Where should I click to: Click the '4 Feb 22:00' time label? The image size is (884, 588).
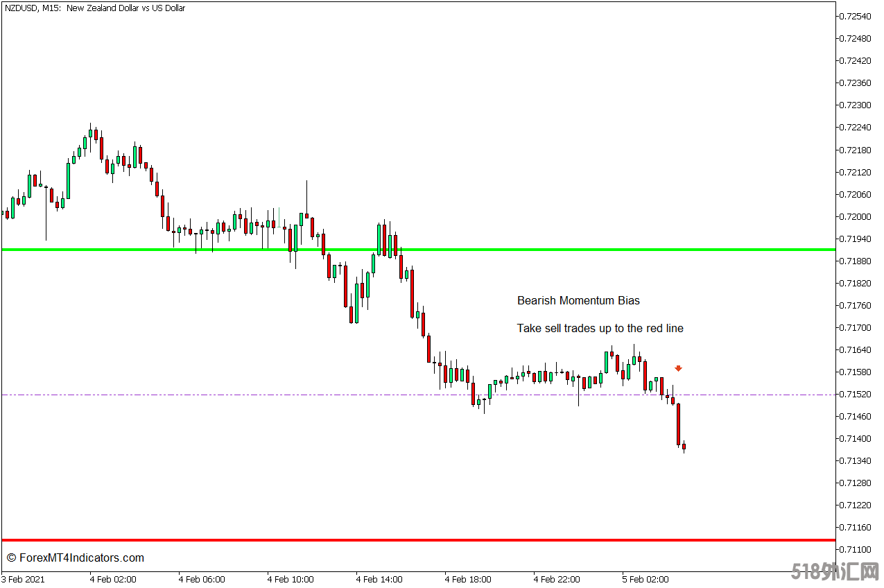[x=557, y=580]
